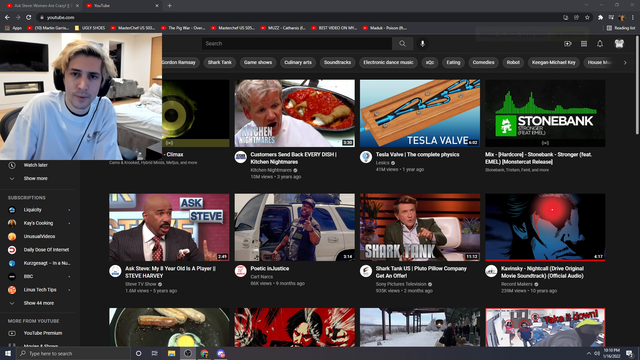The image size is (640, 360).
Task: Select the Electronic dance music chip
Action: [388, 62]
